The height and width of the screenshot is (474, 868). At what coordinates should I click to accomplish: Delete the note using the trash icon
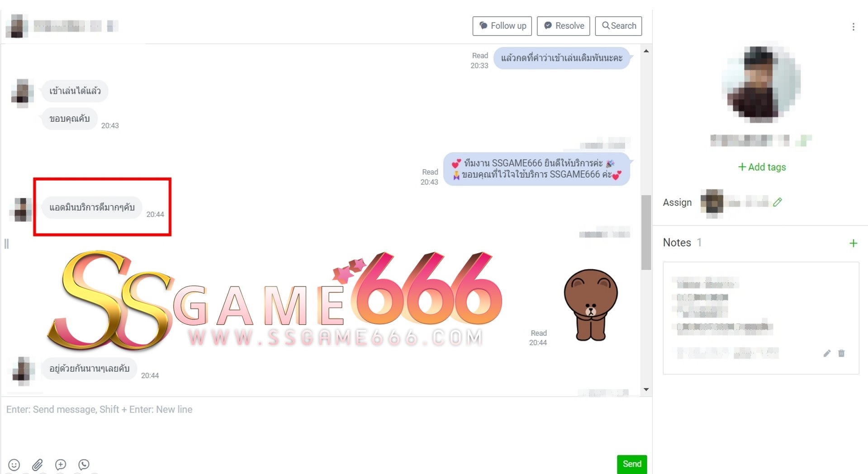(x=841, y=353)
